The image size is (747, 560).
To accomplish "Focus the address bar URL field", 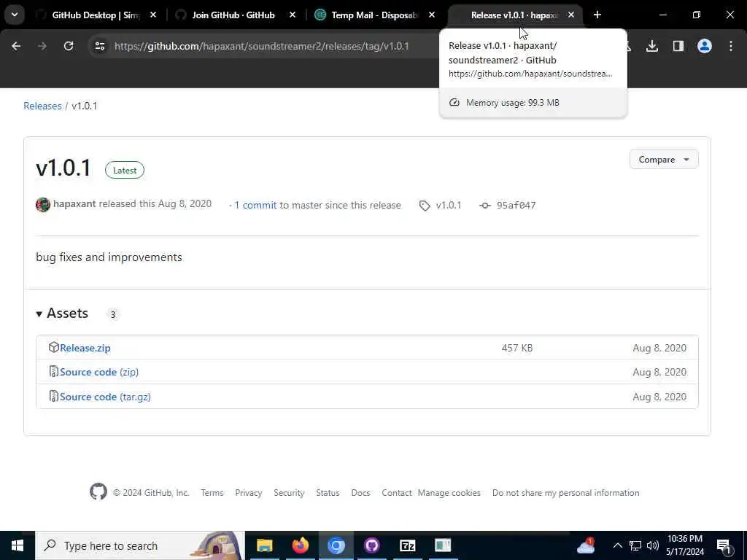I will tap(262, 46).
